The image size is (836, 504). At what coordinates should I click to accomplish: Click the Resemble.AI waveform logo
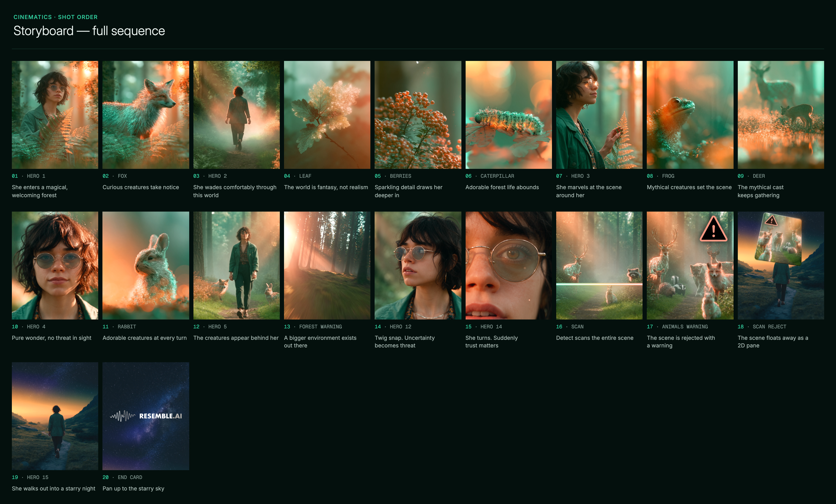tap(146, 416)
